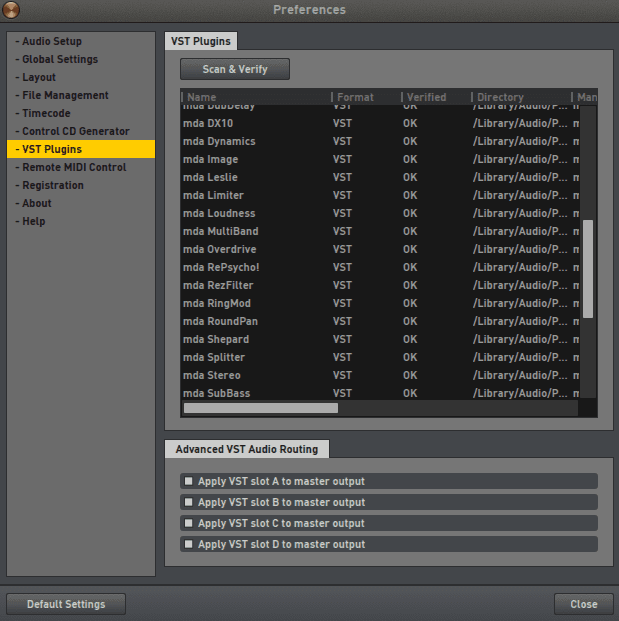Sort plugins by Format column header

[360, 97]
